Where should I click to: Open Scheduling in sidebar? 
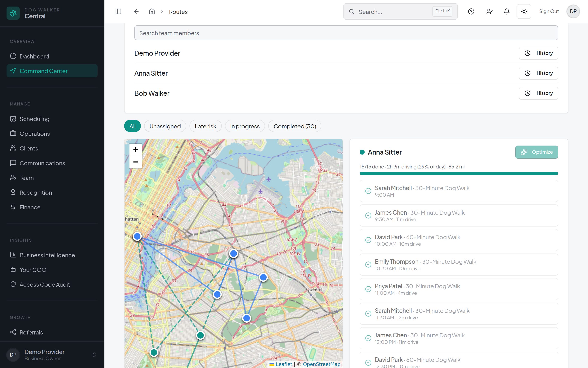52,119
